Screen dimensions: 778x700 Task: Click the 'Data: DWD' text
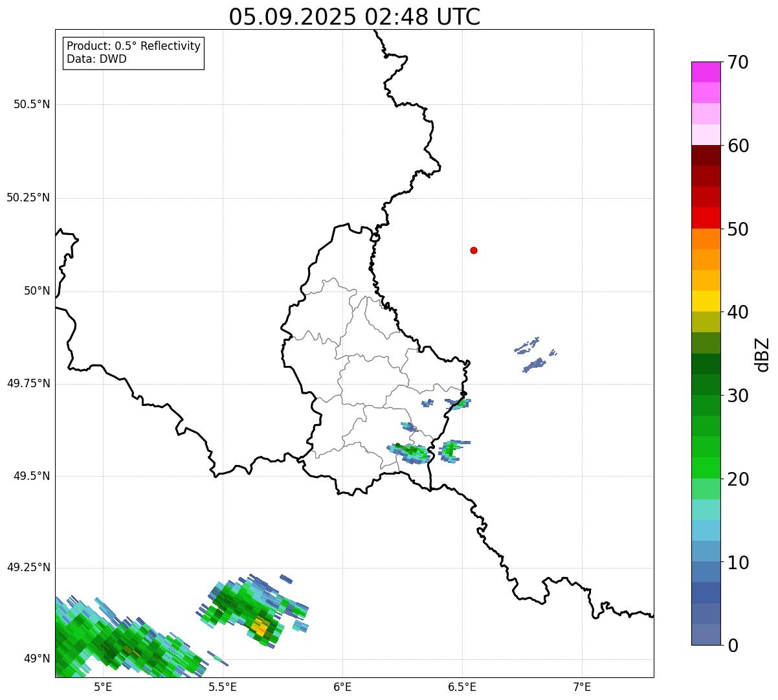click(96, 60)
